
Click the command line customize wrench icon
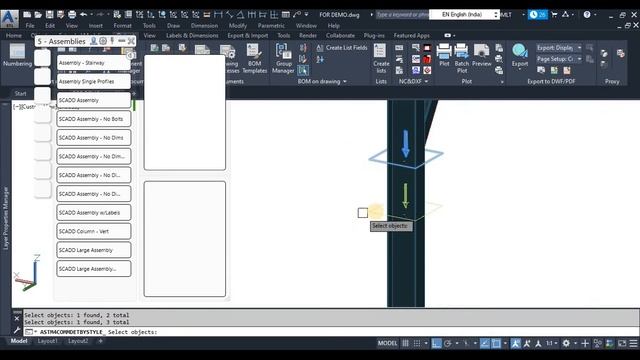(17, 330)
